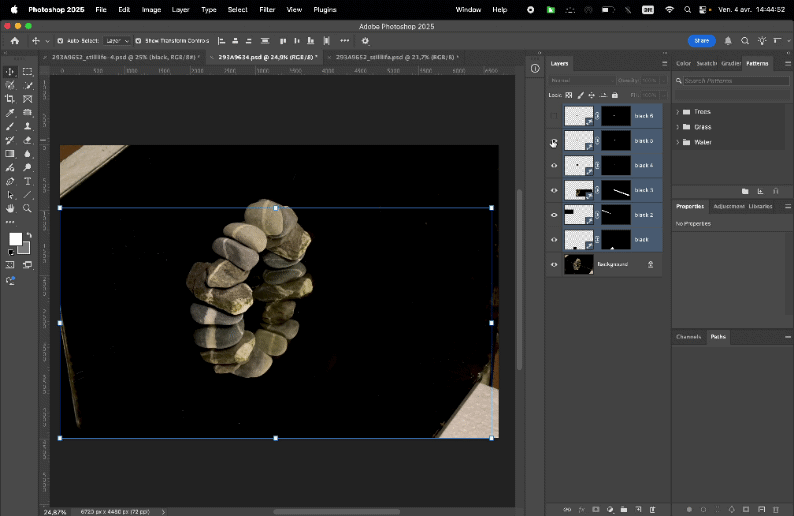Viewport: 794px width, 516px height.
Task: Select the Brush tool
Action: click(10, 127)
